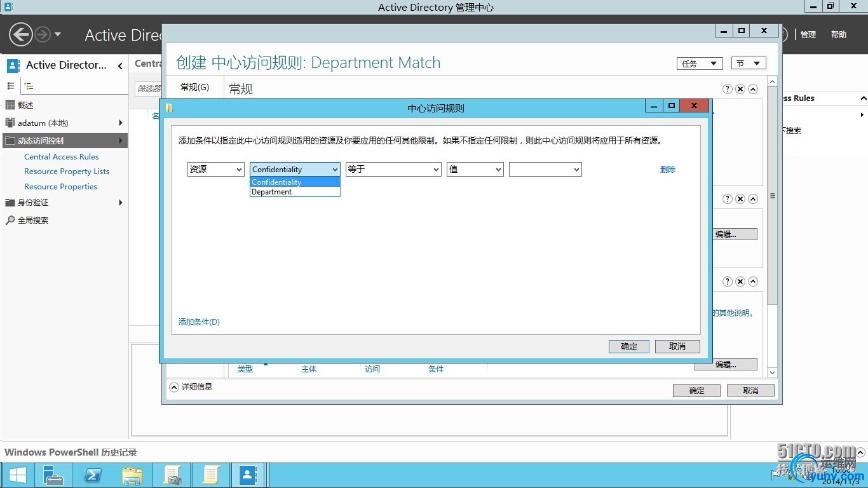Open the empty value dropdown beside 值
The width and height of the screenshot is (868, 488).
point(545,169)
